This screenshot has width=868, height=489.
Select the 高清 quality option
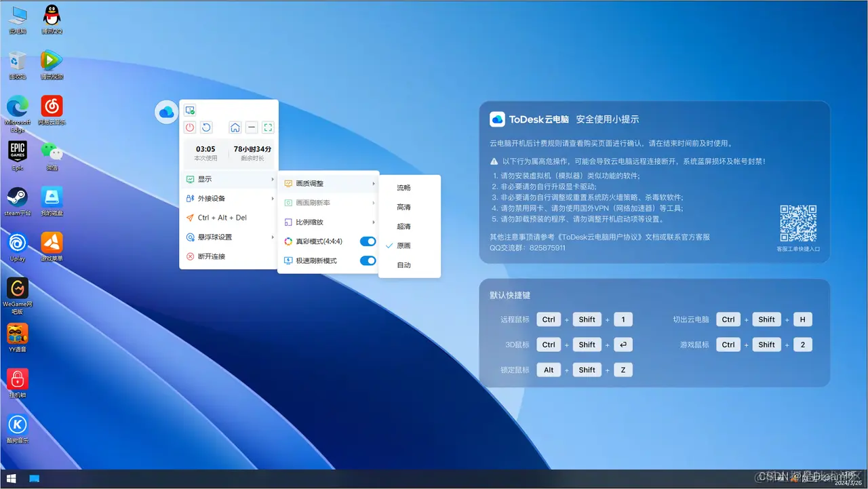click(403, 207)
